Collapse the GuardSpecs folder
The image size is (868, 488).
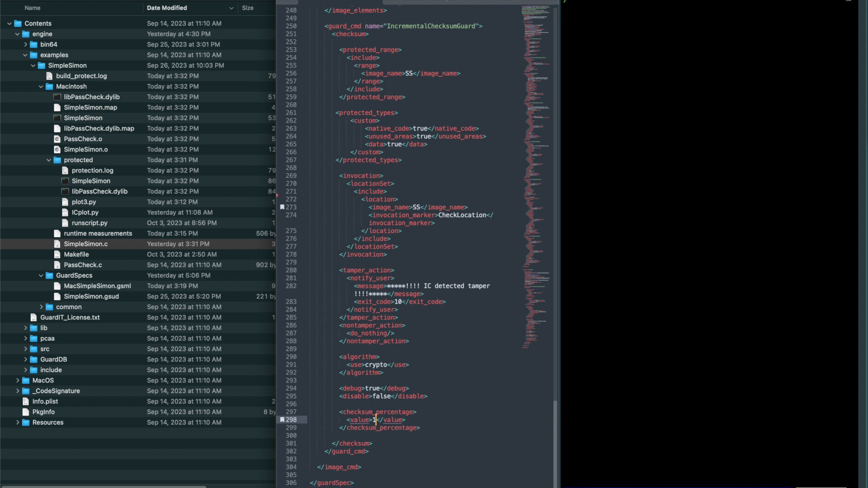(x=41, y=275)
